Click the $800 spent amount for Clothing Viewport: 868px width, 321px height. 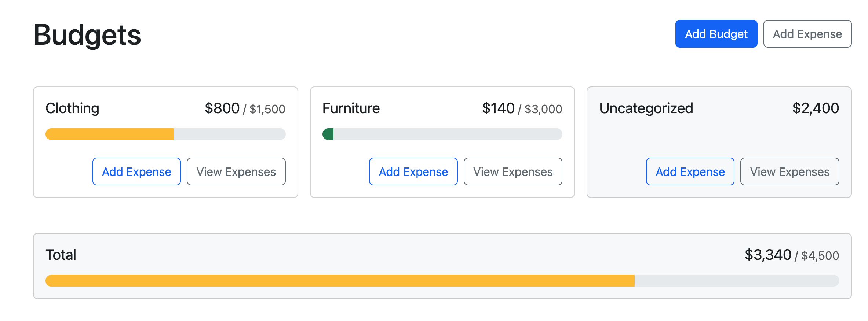point(222,108)
